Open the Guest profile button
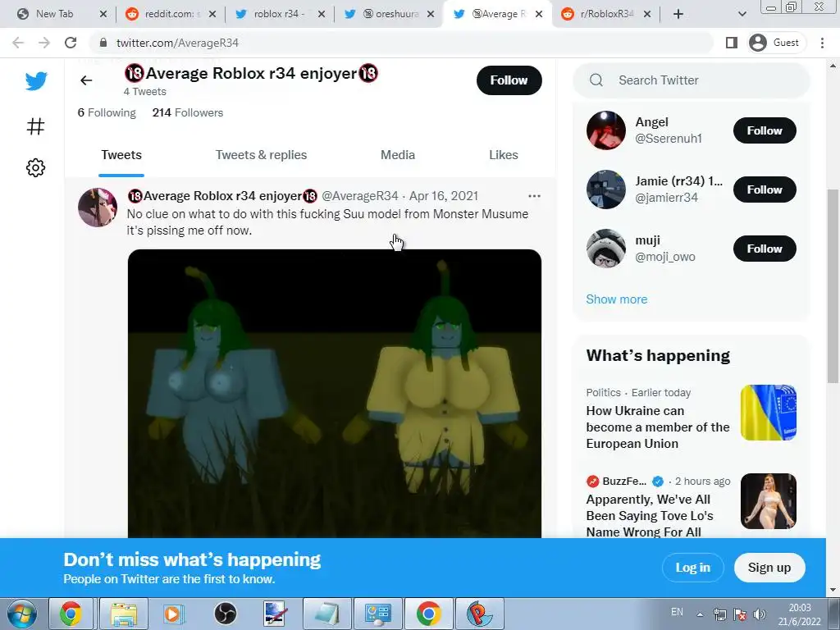This screenshot has height=630, width=840. click(774, 43)
